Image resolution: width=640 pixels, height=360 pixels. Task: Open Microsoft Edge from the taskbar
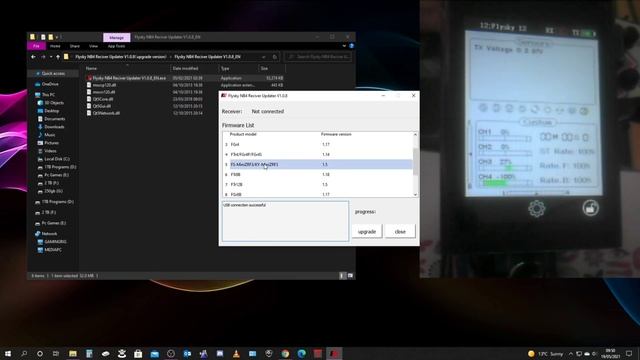301,353
